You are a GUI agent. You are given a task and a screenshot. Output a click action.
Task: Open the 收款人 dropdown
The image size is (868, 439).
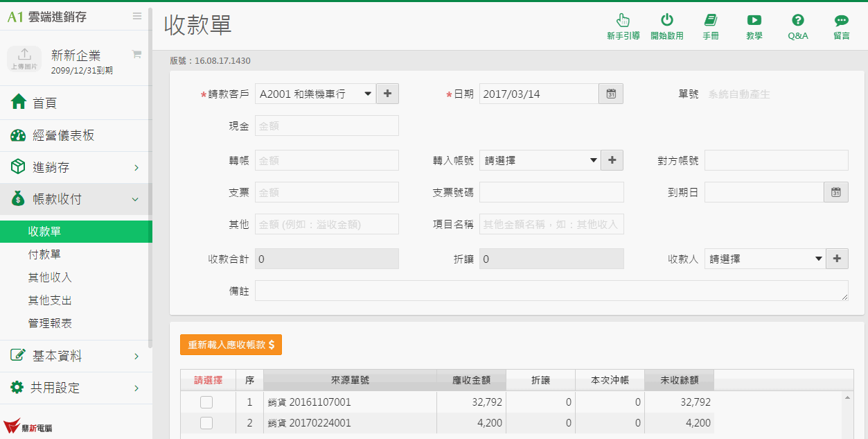pyautogui.click(x=765, y=259)
